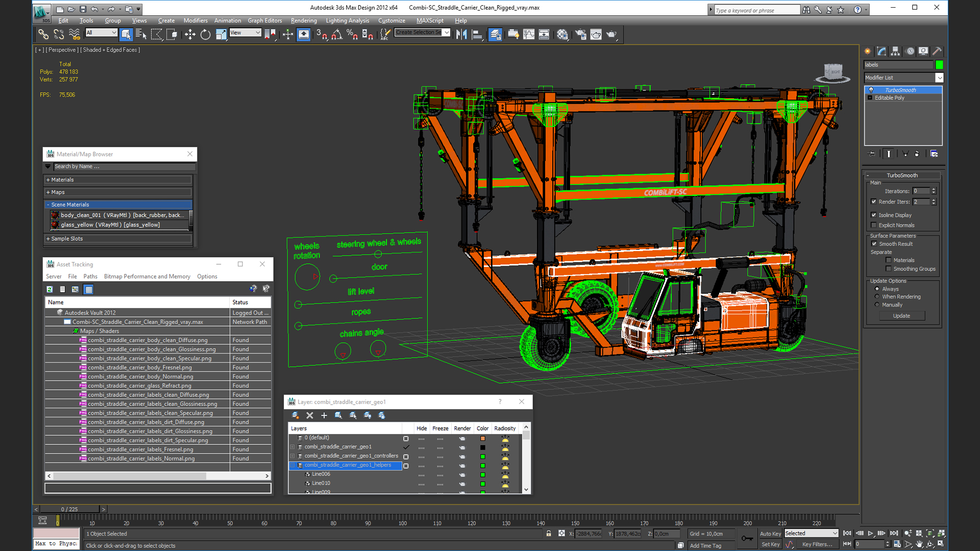The image size is (980, 551).
Task: Click the Update button in TurboSmooth
Action: tap(901, 316)
